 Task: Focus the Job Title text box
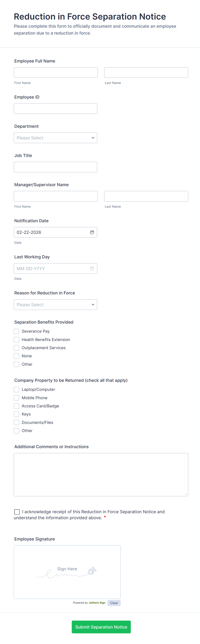(55, 167)
